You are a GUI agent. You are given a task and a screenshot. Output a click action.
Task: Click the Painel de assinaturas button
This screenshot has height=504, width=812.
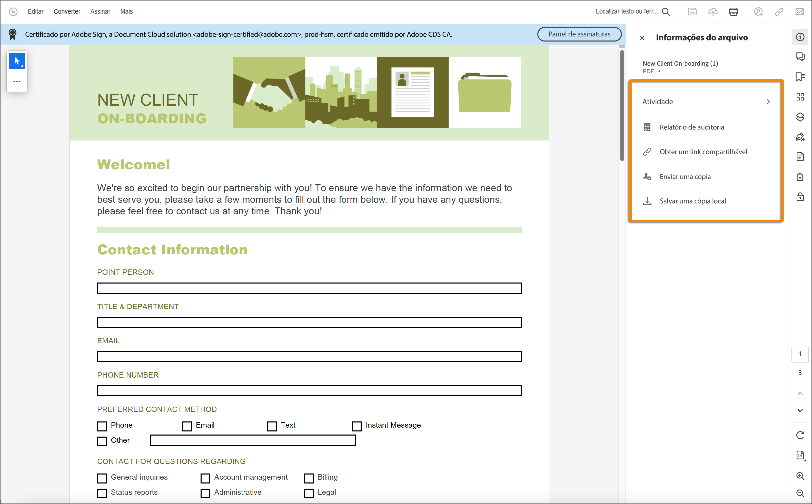coord(579,34)
